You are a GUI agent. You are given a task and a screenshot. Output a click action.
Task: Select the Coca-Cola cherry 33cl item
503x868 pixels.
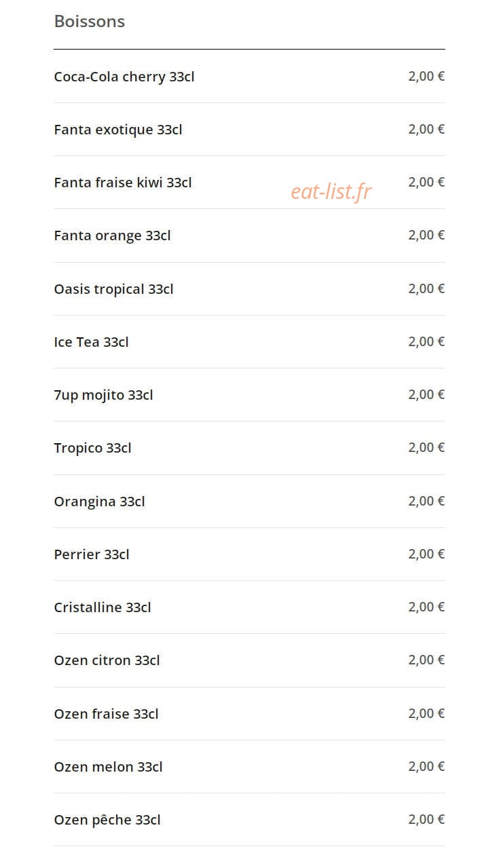tap(249, 76)
